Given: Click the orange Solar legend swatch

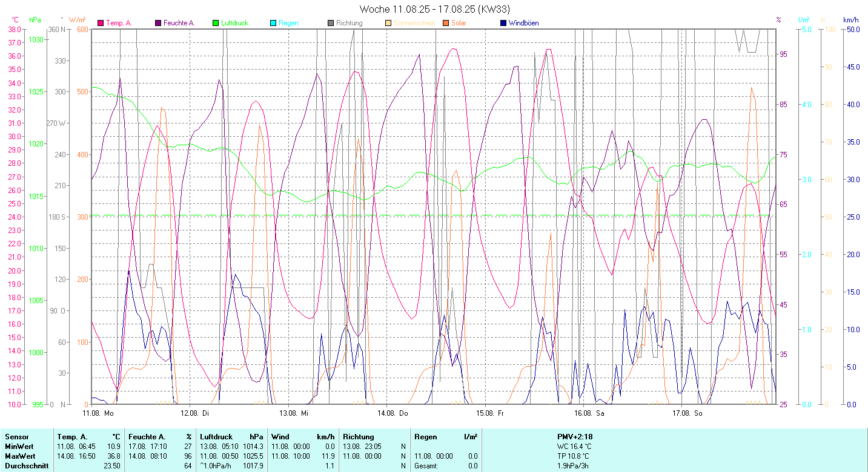Looking at the screenshot, I should coord(445,23).
